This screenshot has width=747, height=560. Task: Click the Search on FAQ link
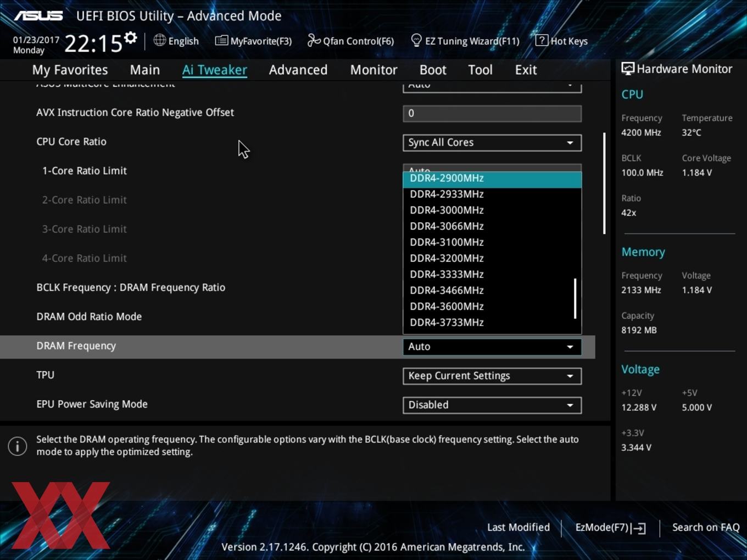[x=706, y=528]
